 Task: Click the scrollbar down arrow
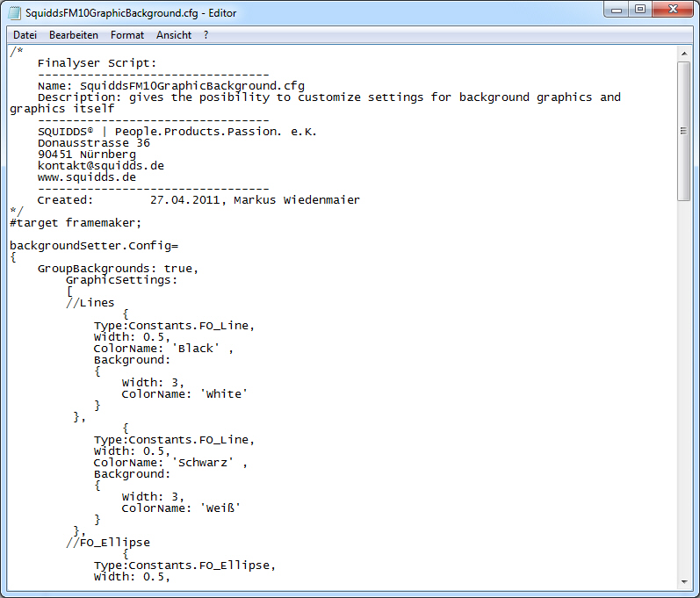click(684, 581)
